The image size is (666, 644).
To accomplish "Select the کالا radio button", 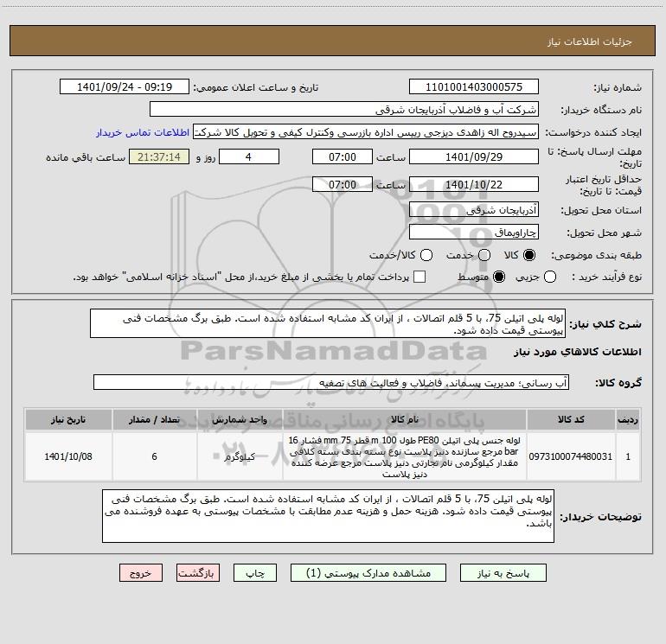I will pyautogui.click(x=529, y=255).
